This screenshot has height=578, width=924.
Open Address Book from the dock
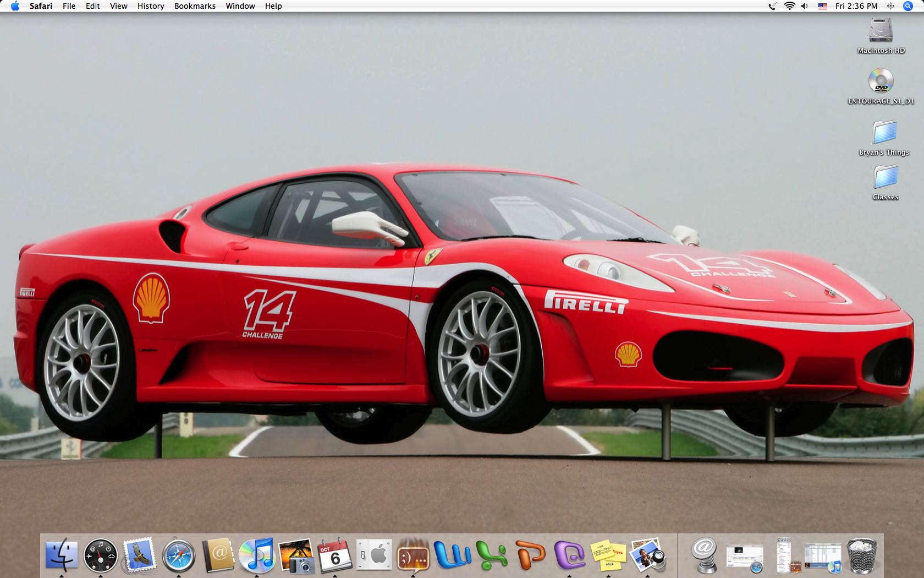tap(218, 555)
